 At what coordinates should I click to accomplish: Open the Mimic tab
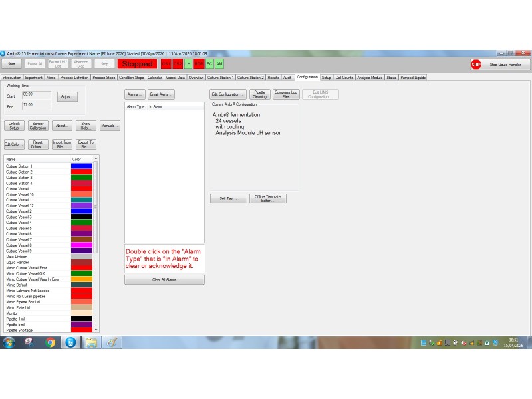pos(51,78)
